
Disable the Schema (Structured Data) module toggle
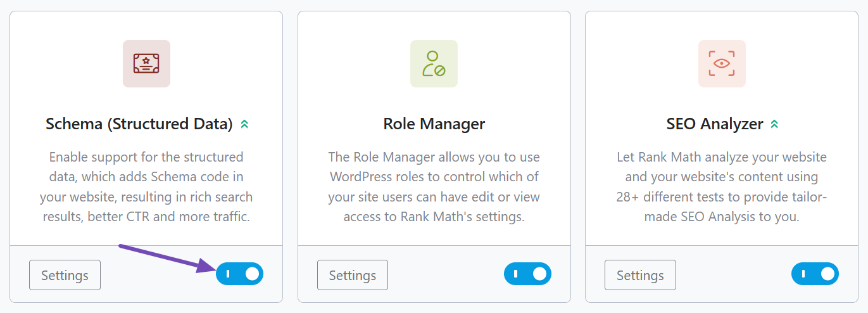[240, 274]
